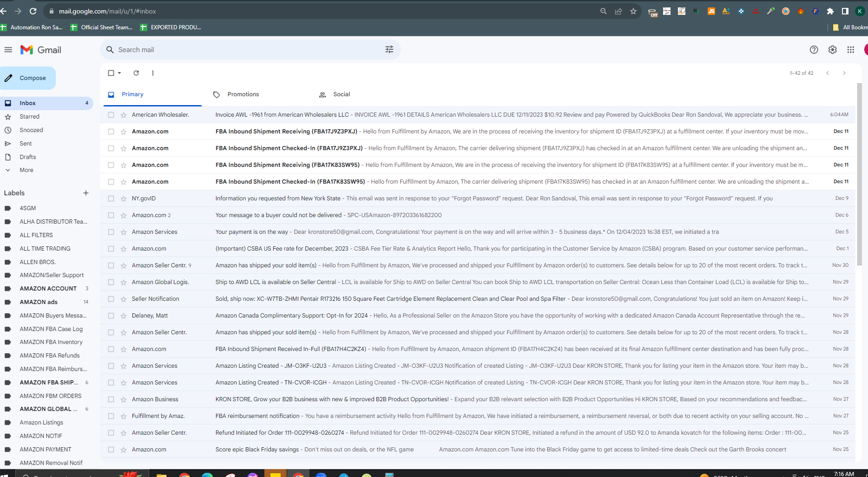This screenshot has width=868, height=477.
Task: Share this page icon in address bar
Action: pyautogui.click(x=618, y=11)
